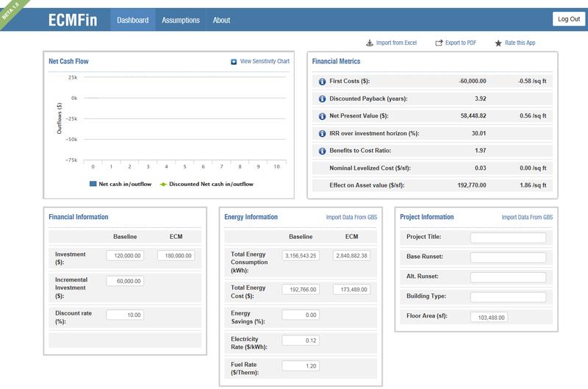Click the Discount rate field
The height and width of the screenshot is (389, 588).
coord(125,315)
